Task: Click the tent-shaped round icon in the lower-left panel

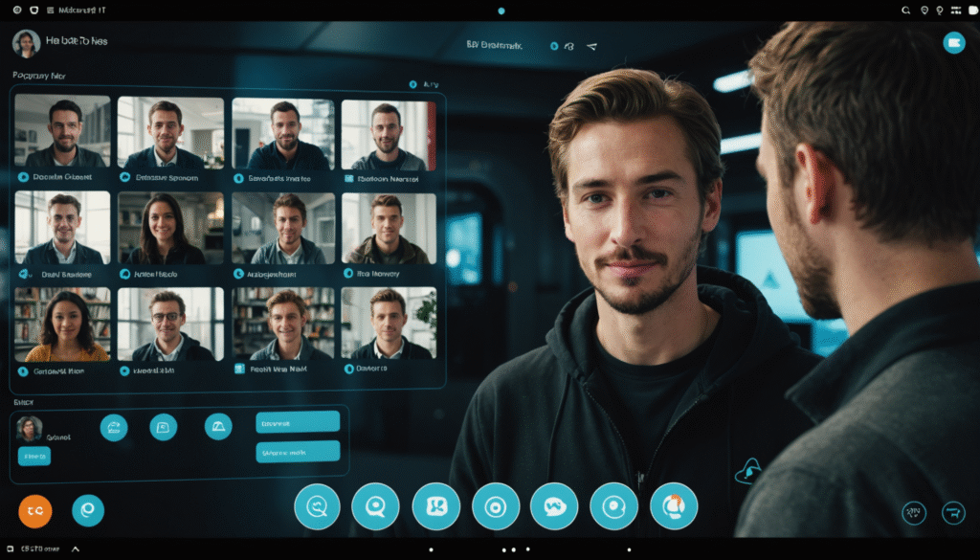Action: (x=218, y=426)
